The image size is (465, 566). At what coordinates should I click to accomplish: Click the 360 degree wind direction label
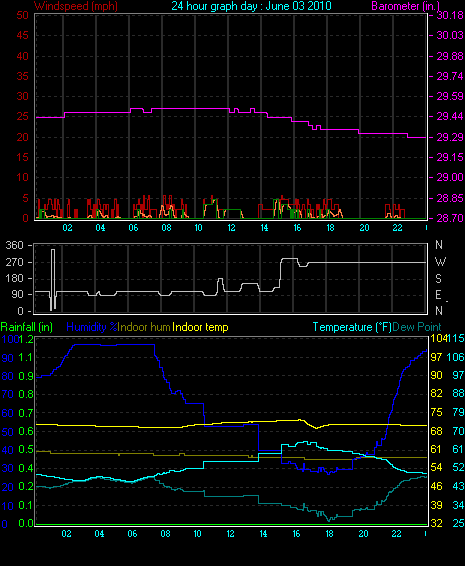(14, 245)
